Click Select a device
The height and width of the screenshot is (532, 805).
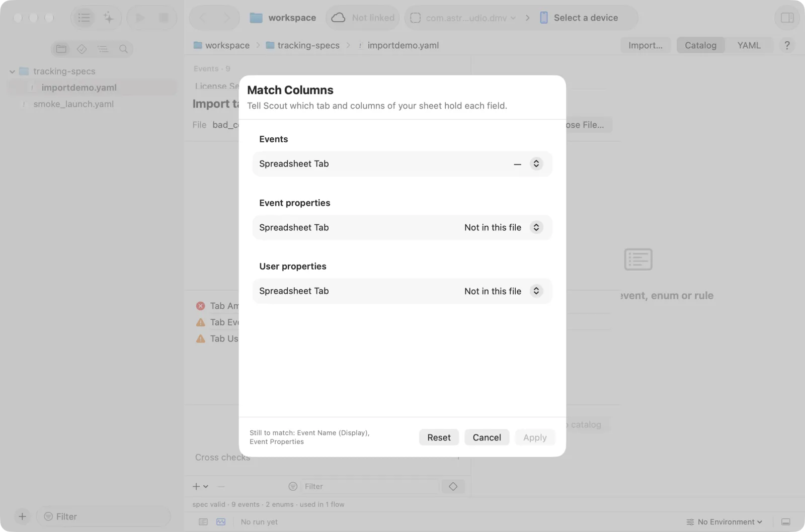point(579,18)
